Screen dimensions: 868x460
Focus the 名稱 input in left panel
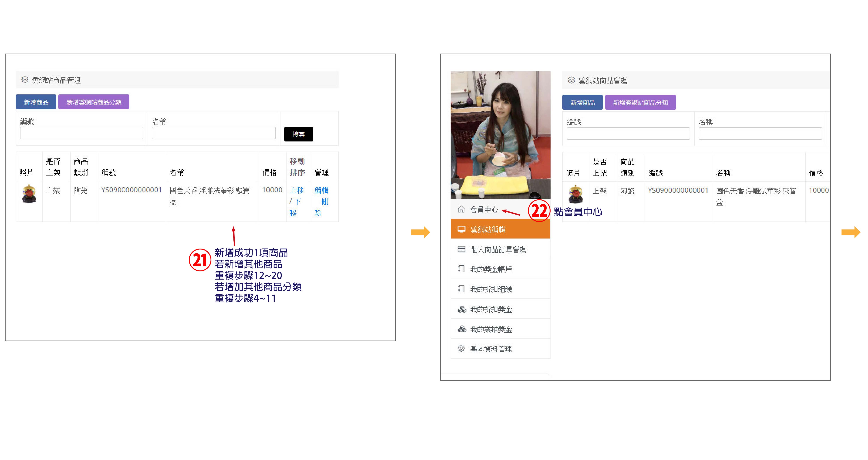point(214,133)
